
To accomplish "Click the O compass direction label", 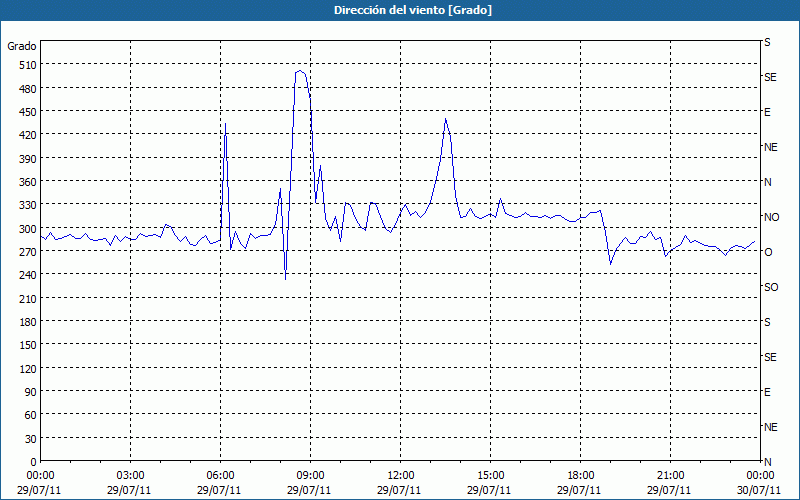I will [x=767, y=252].
